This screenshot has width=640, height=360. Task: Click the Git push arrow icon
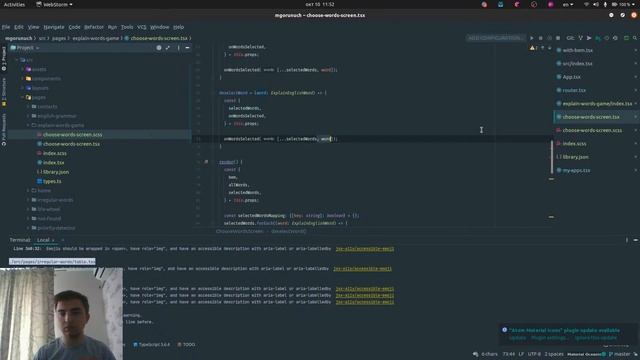(589, 38)
